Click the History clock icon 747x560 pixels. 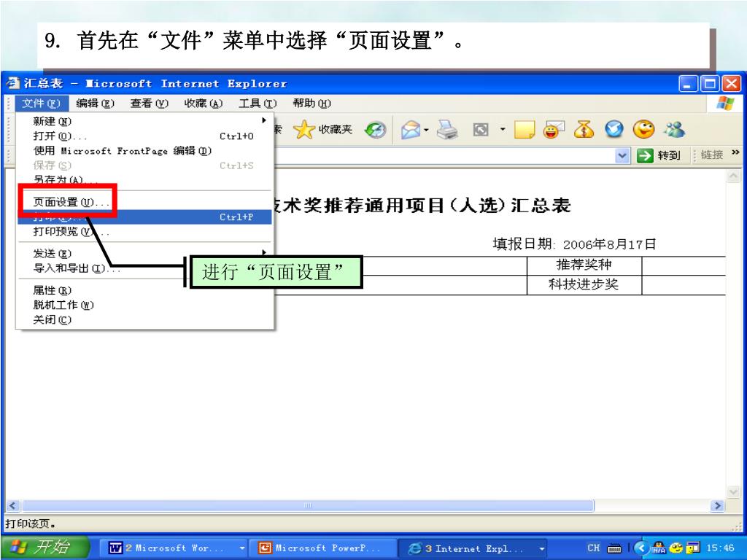pos(376,130)
